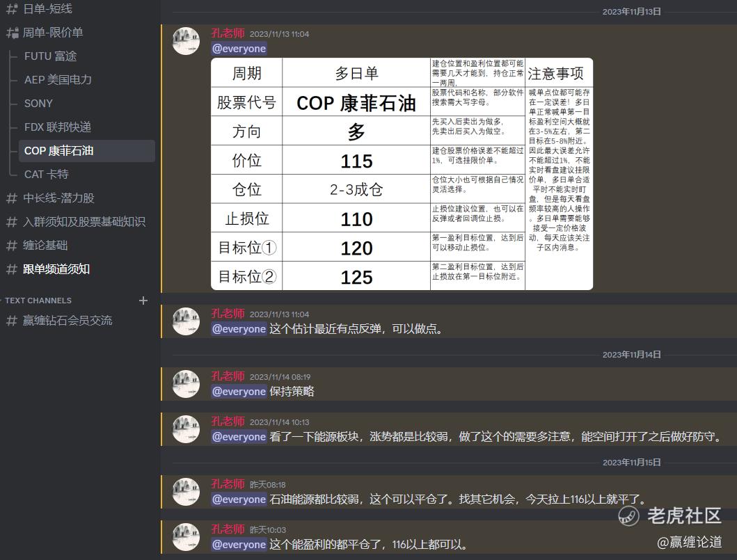
Task: Click the timestamp 昨天10:03
Action: tap(267, 530)
